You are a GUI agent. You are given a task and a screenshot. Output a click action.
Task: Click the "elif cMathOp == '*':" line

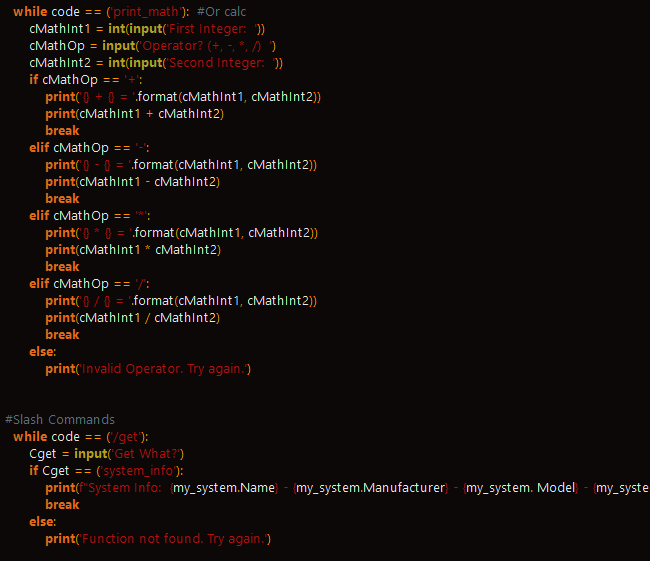pos(90,216)
